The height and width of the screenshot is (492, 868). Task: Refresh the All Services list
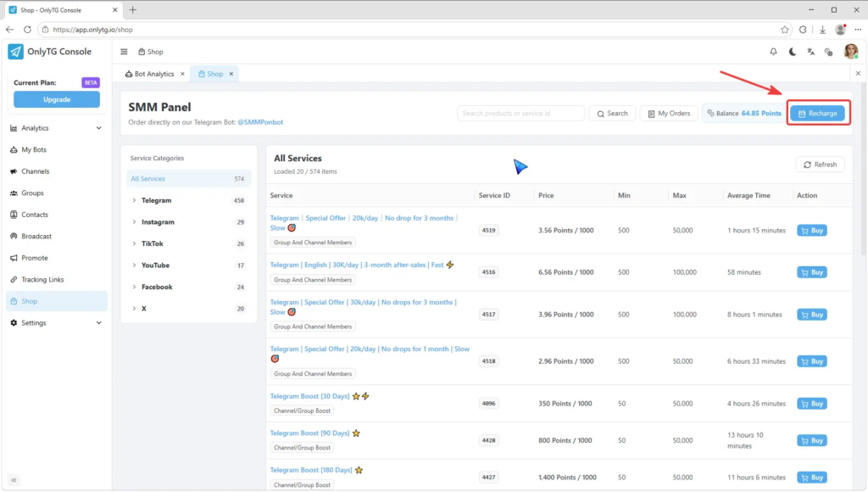pyautogui.click(x=820, y=165)
